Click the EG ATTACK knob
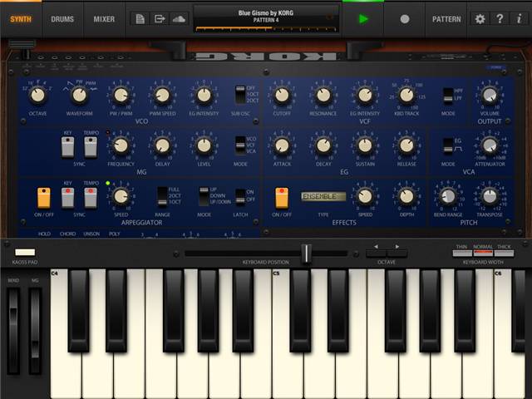The width and height of the screenshot is (532, 399). point(282,145)
